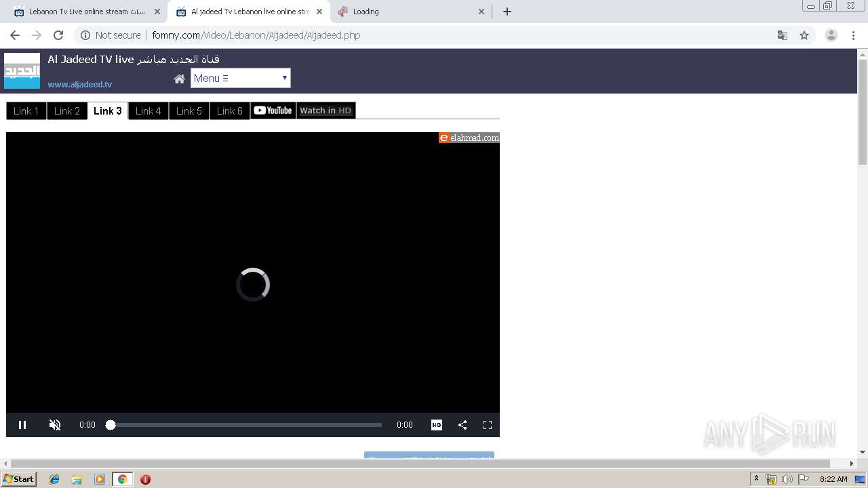Open the network tray icon
This screenshot has width=868, height=488.
771,479
